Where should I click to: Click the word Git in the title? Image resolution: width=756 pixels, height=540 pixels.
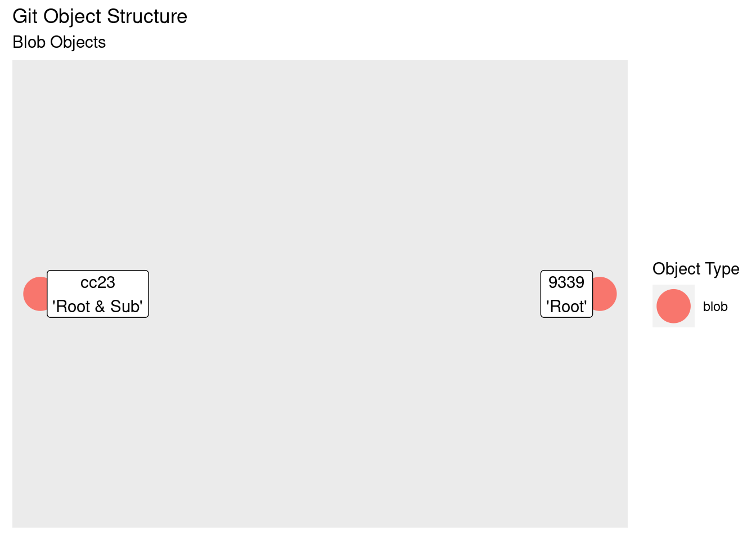pyautogui.click(x=25, y=17)
